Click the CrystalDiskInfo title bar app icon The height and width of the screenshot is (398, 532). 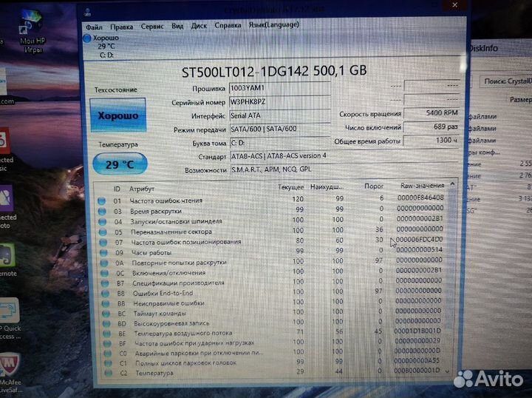[89, 10]
